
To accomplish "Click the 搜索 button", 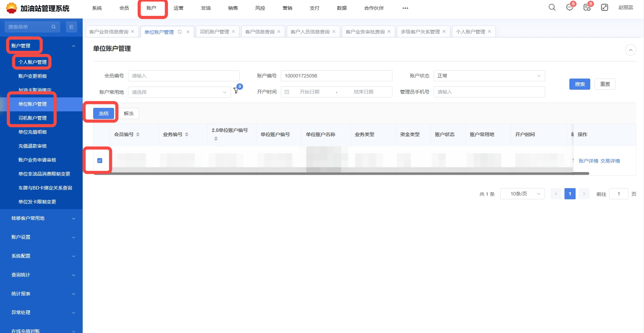I will click(579, 84).
